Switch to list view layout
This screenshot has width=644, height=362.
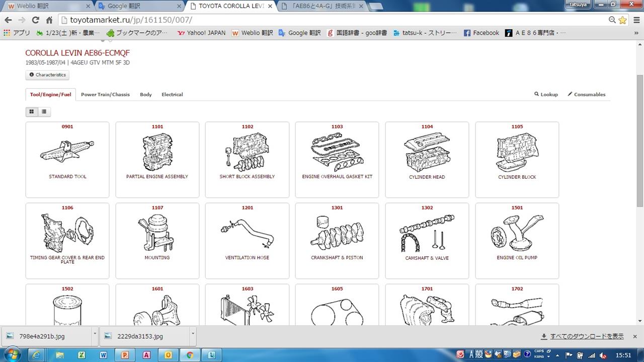click(44, 112)
